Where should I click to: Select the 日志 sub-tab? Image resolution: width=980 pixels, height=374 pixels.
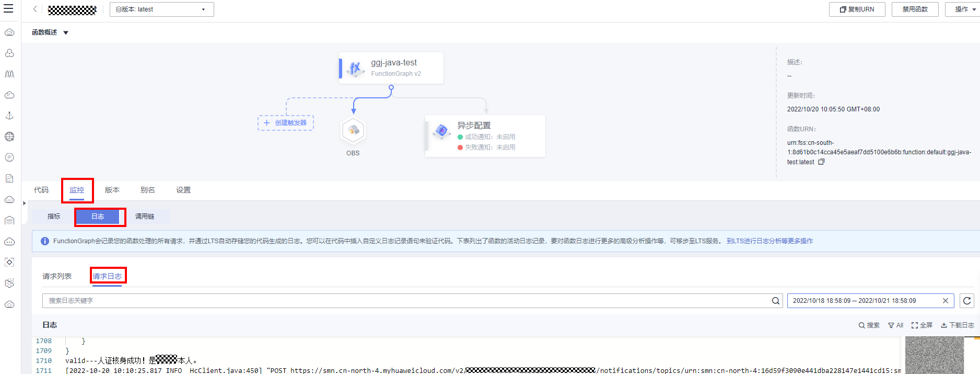pyautogui.click(x=98, y=217)
